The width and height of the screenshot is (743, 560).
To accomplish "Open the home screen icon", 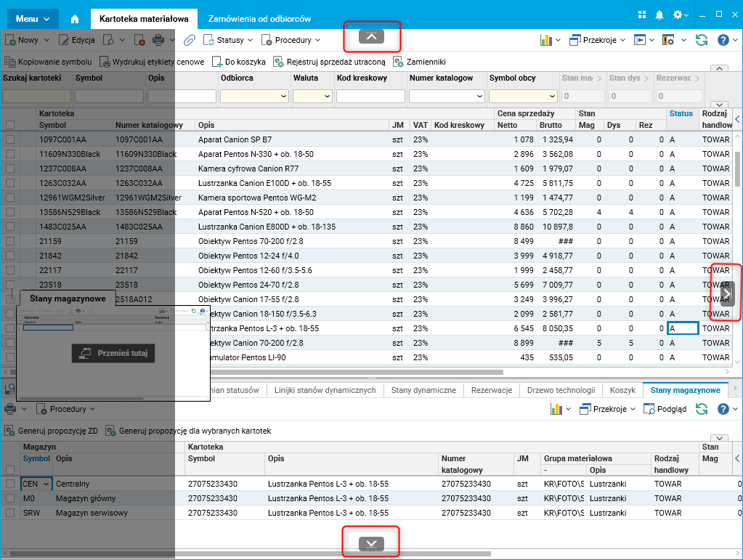I will (74, 19).
